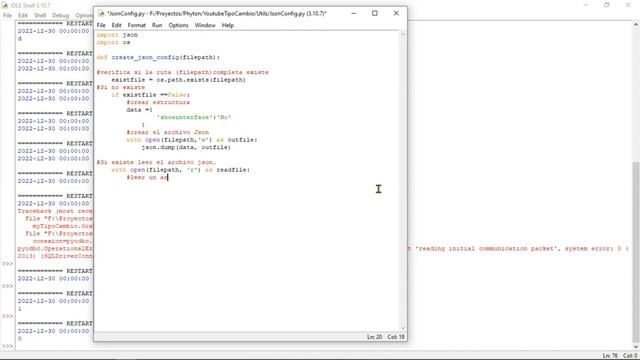Image resolution: width=640 pixels, height=360 pixels.
Task: Open the Window menu in editor window
Action: pyautogui.click(x=205, y=25)
